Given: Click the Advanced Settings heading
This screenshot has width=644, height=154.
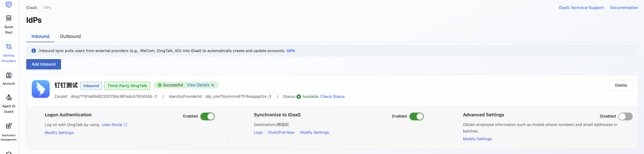Looking at the screenshot, I should click(x=483, y=115).
